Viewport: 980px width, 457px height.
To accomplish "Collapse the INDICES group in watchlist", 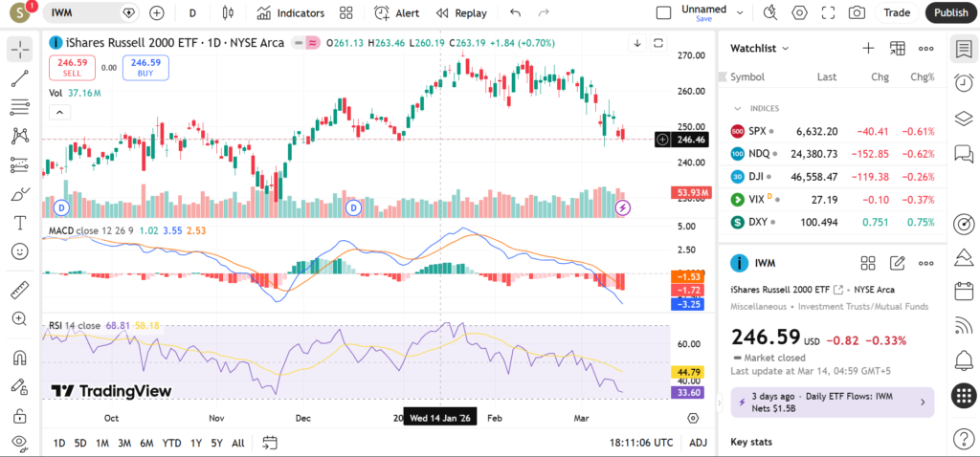I will (x=738, y=108).
